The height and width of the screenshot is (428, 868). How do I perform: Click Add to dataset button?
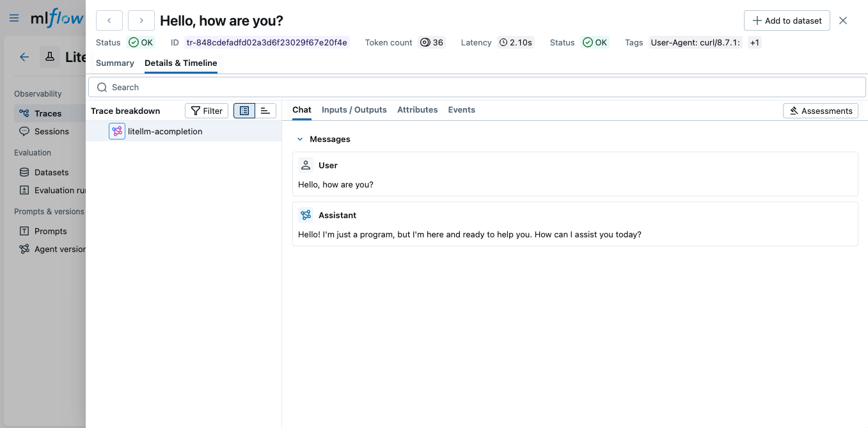point(787,20)
